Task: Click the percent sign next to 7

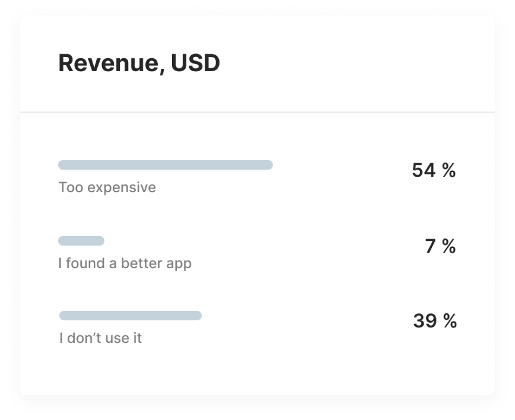Action: pos(449,246)
